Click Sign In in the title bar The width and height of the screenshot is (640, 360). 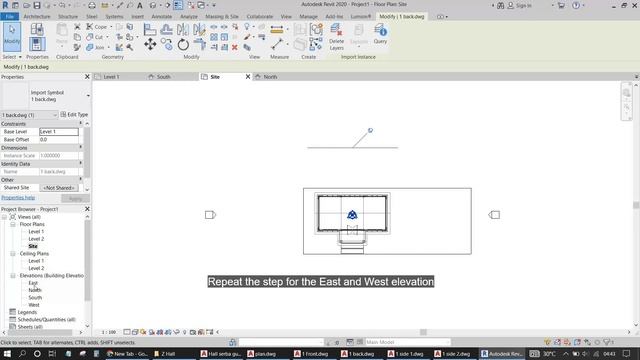[x=519, y=5]
